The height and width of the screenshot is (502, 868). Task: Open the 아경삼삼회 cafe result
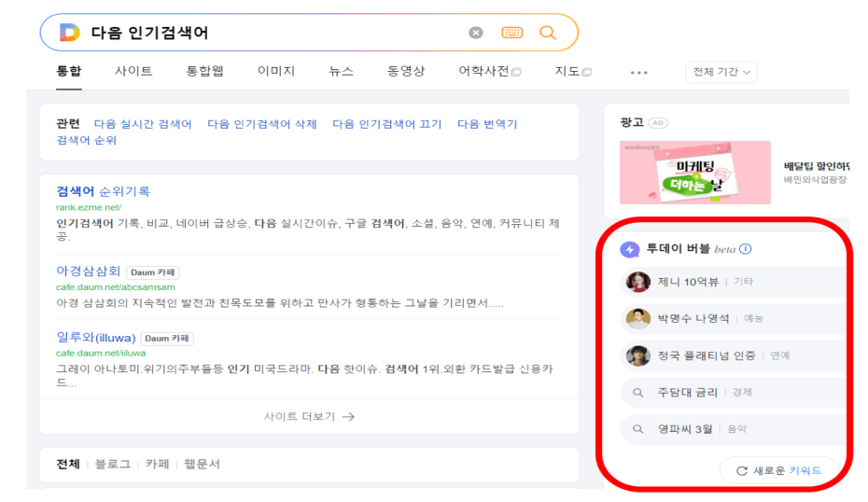click(x=88, y=272)
